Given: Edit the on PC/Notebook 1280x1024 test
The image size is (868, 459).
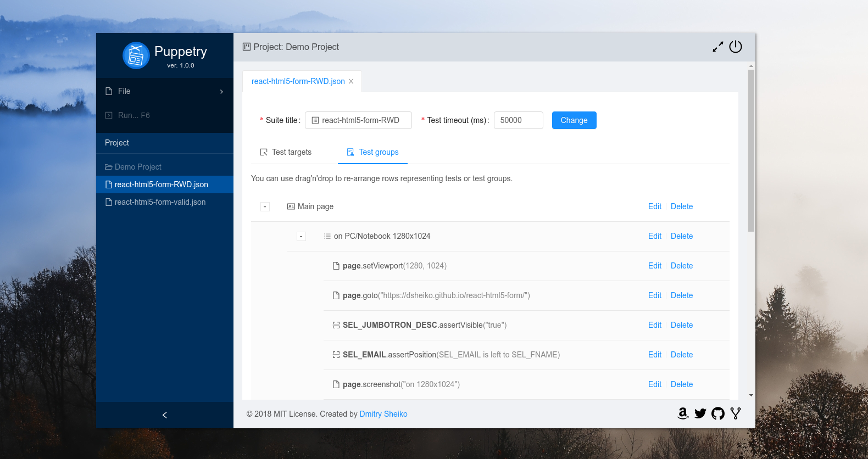Looking at the screenshot, I should point(655,236).
